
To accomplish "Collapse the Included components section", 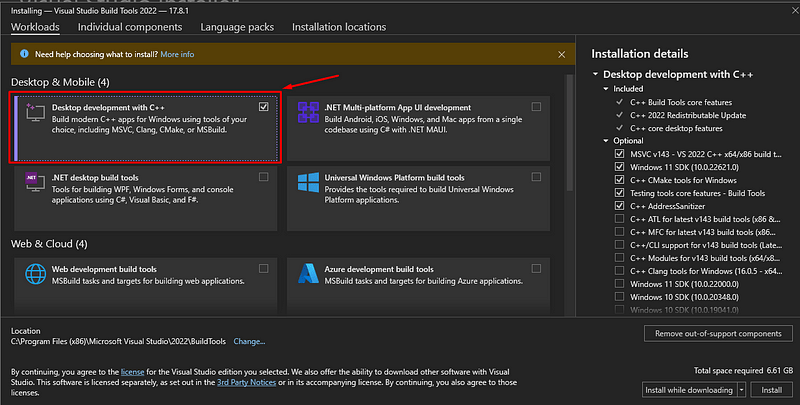I will click(x=606, y=89).
